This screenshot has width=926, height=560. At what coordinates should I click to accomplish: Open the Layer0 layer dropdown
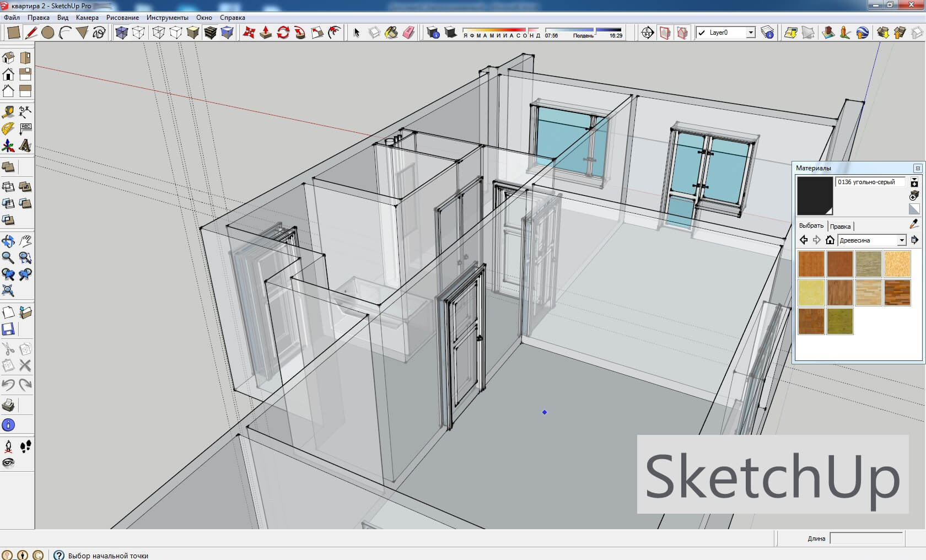(750, 33)
